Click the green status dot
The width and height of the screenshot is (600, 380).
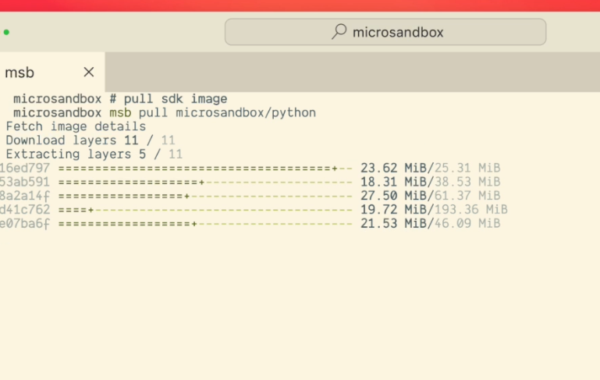[x=7, y=33]
